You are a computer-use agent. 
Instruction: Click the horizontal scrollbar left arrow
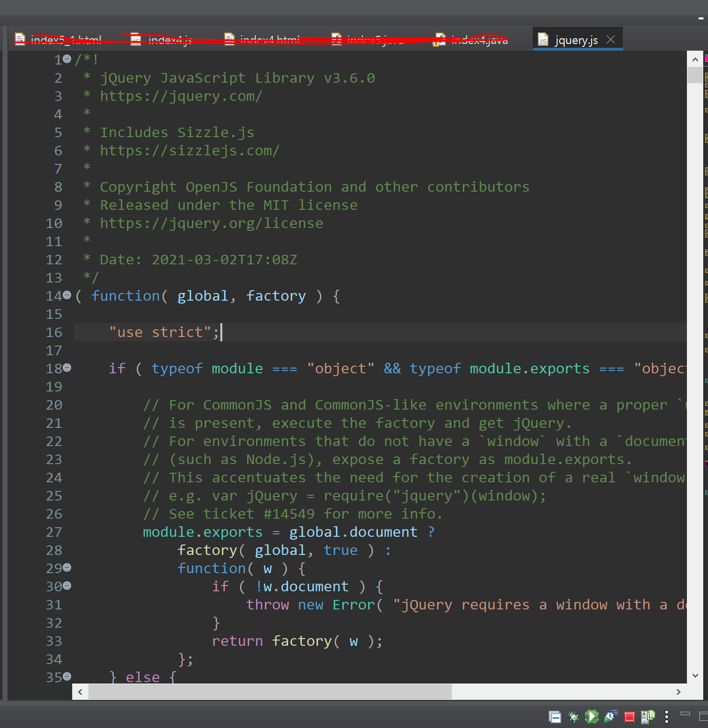click(x=80, y=692)
